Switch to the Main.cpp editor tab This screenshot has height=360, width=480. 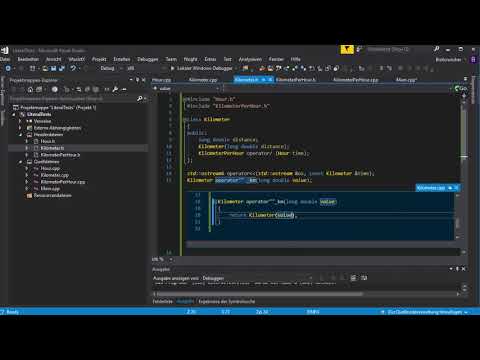click(x=406, y=80)
